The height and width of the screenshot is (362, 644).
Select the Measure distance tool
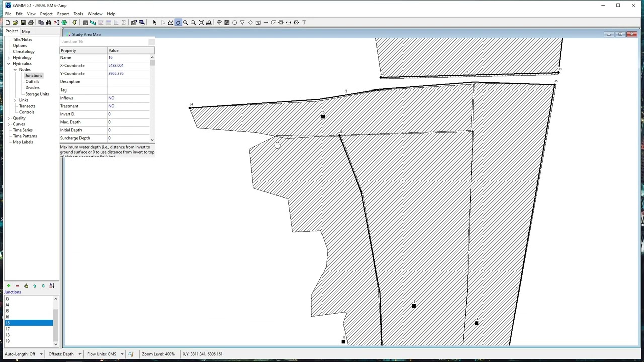pos(209,22)
